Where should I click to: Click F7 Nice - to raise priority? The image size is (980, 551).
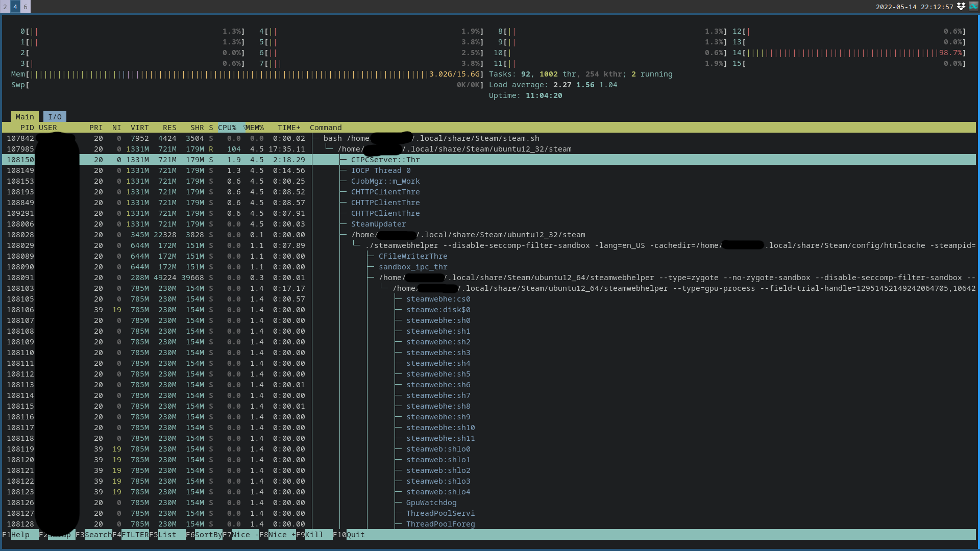coord(240,535)
